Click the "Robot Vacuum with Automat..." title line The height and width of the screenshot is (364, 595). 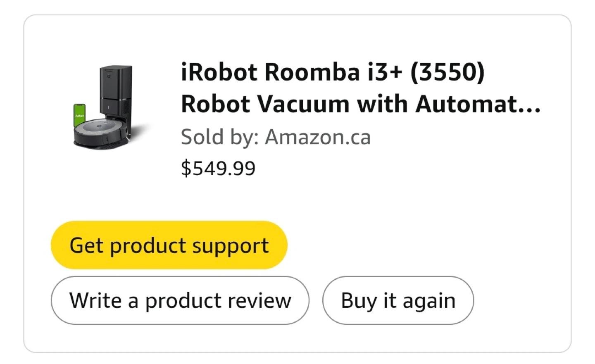360,104
